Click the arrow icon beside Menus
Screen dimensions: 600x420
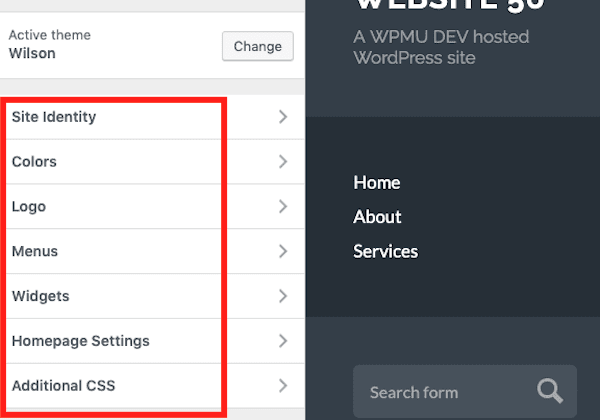tap(283, 251)
